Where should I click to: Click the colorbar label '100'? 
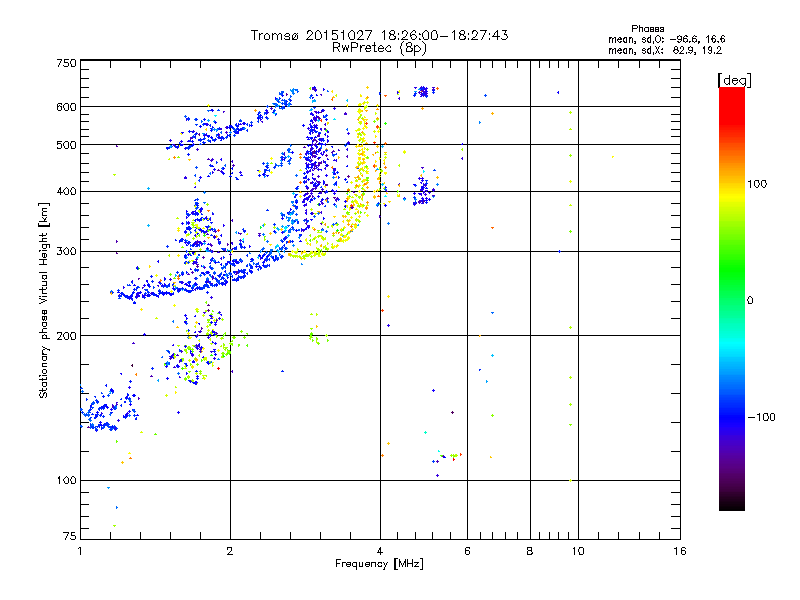(757, 184)
